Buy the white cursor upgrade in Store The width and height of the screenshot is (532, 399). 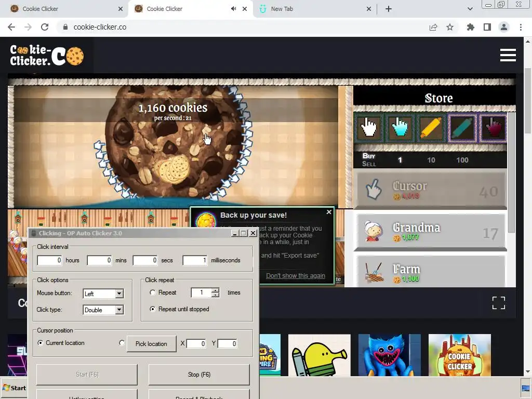(x=369, y=128)
